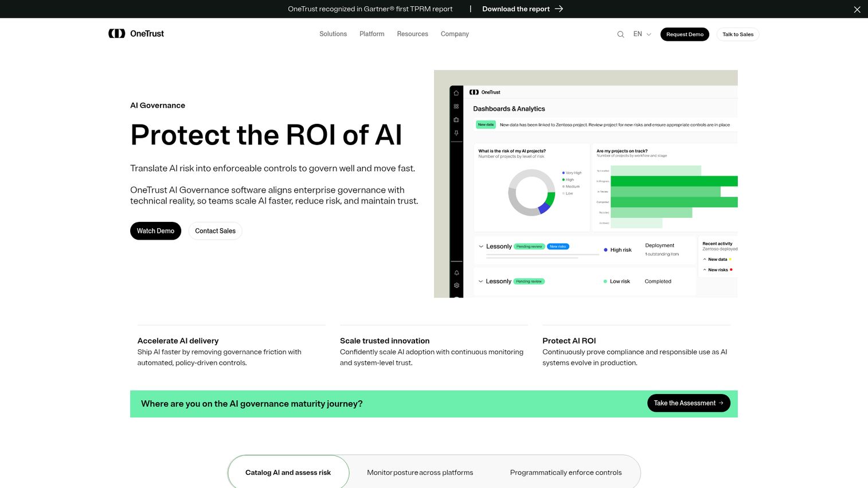The image size is (868, 488).
Task: Click the "Accelerate AI delivery" heading
Action: click(178, 341)
